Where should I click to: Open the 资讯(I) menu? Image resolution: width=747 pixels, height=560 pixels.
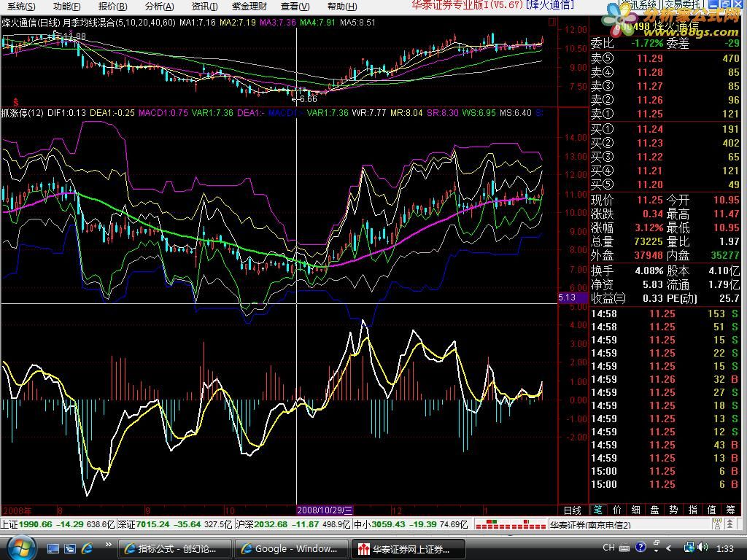[x=204, y=6]
